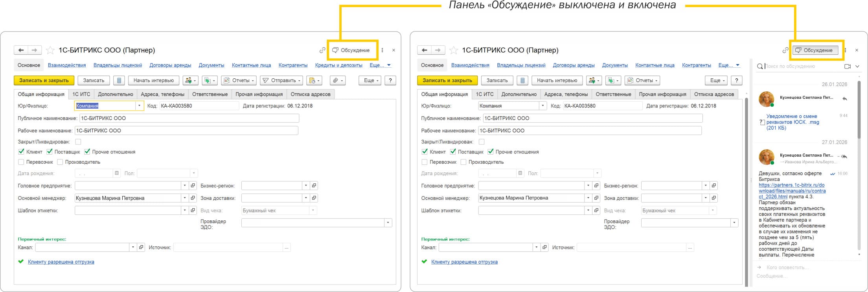
Task: Uncheck Клиент in the right window
Action: (425, 152)
